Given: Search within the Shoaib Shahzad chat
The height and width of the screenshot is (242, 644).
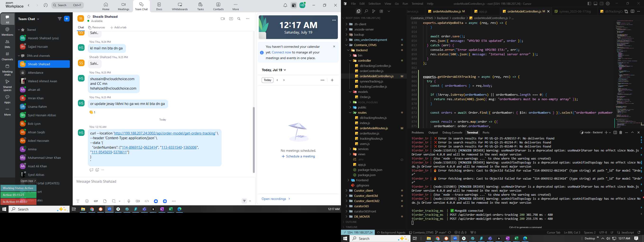Looking at the screenshot, I should [x=239, y=19].
